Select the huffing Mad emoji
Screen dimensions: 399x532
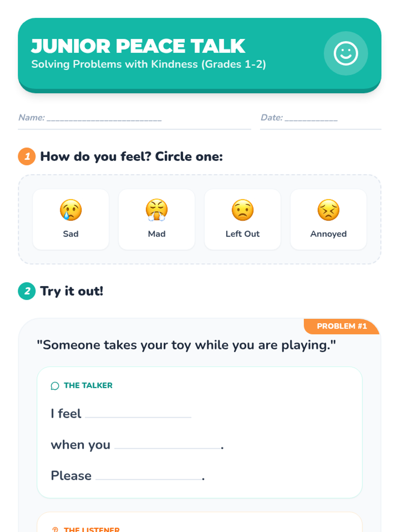tap(157, 210)
